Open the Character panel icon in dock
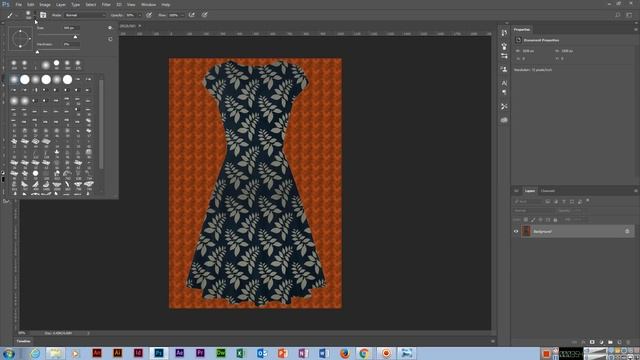 click(504, 83)
